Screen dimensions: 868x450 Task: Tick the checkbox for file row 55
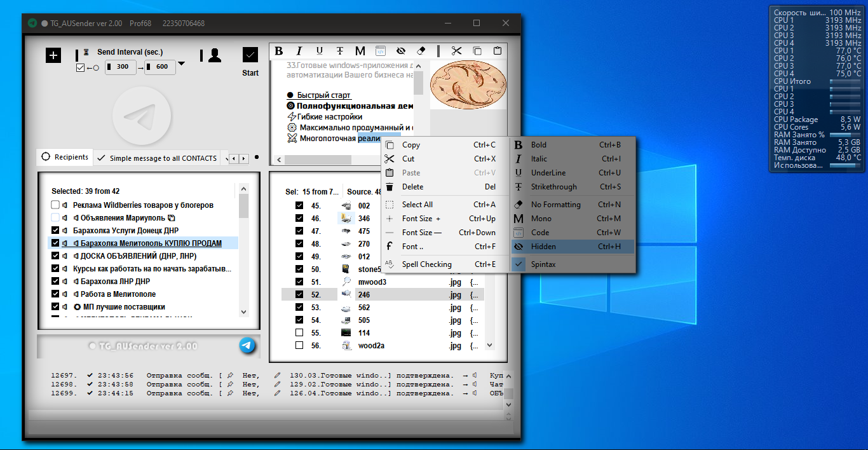coord(299,332)
